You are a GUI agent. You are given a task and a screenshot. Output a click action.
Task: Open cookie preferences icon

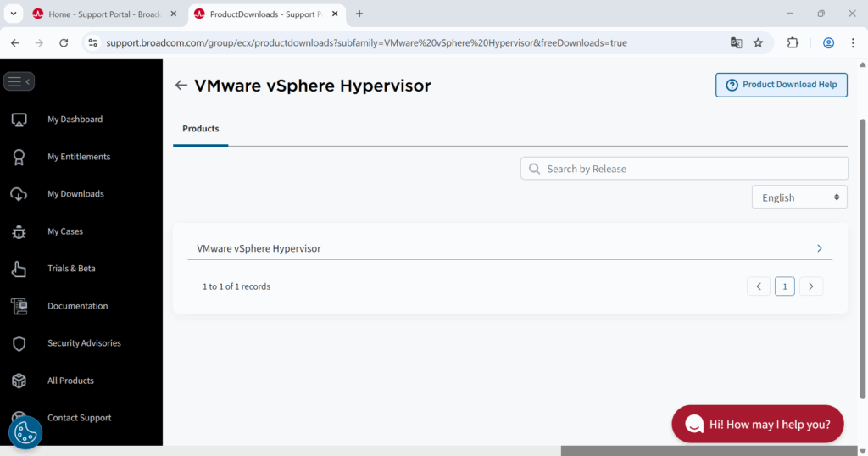point(25,433)
